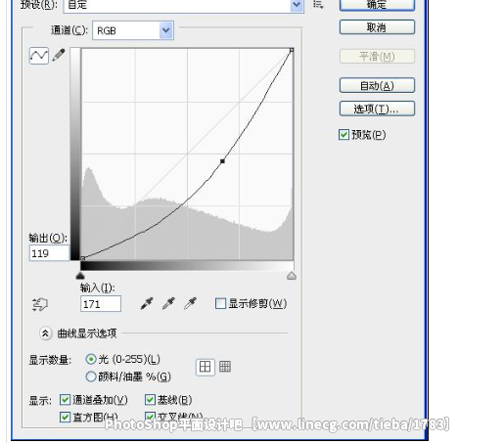Image resolution: width=504 pixels, height=443 pixels.
Task: Pick the black point eyedropper
Action: pyautogui.click(x=147, y=303)
